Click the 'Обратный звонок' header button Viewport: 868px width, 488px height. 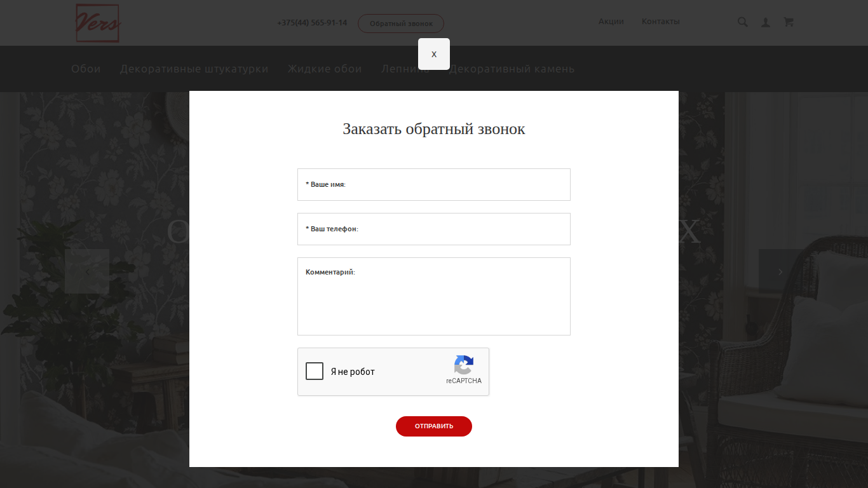point(401,24)
